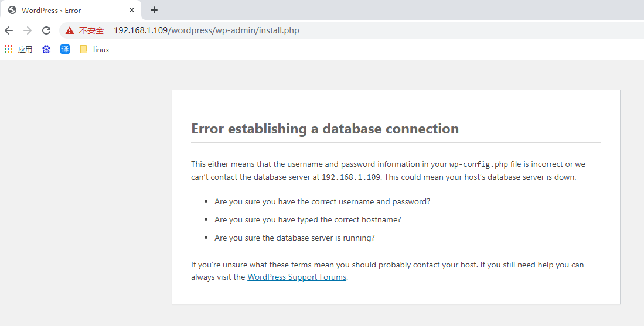Reload the install.php page
Image resolution: width=644 pixels, height=326 pixels.
point(46,30)
